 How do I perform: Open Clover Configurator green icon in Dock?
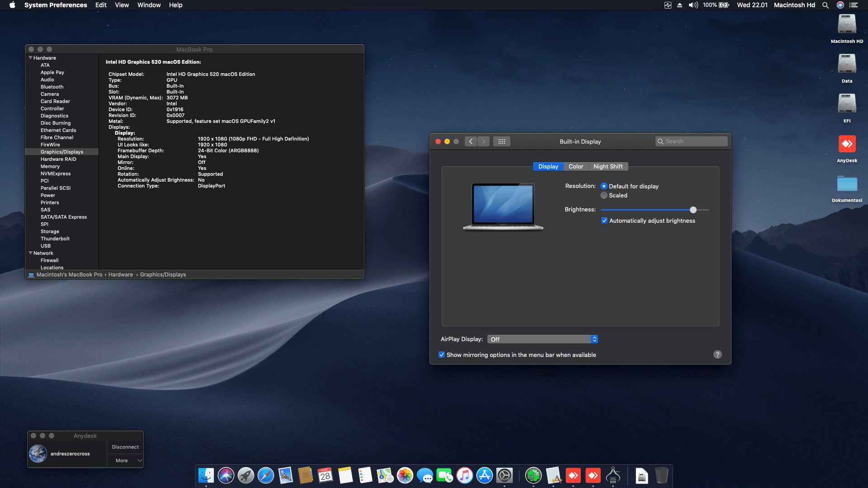[533, 475]
